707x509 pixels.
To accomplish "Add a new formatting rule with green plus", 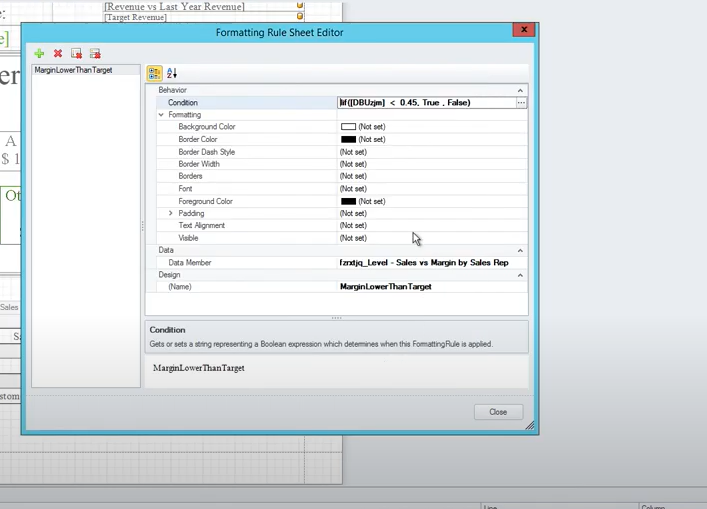I will pyautogui.click(x=39, y=54).
